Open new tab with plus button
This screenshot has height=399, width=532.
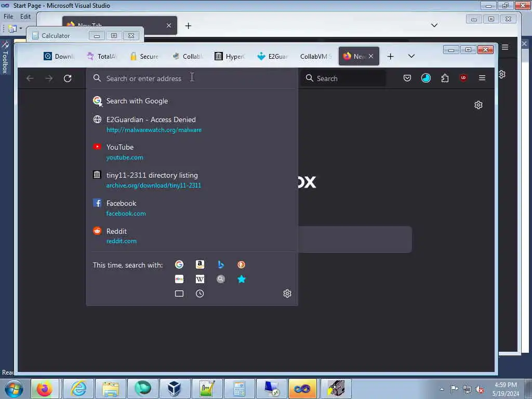tap(390, 56)
